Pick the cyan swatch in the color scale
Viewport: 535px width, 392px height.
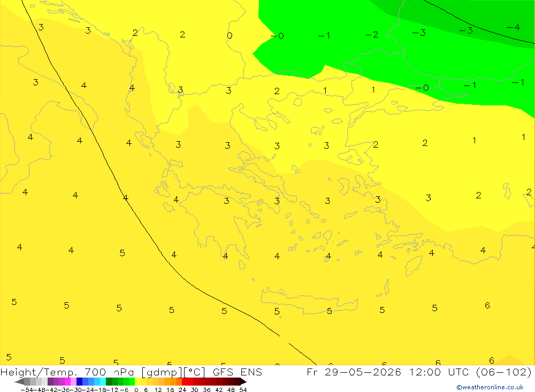103,382
